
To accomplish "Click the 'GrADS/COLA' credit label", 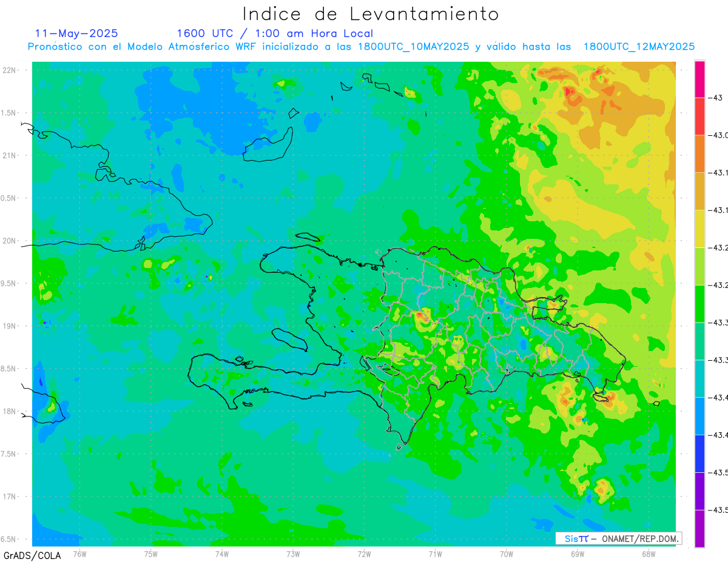I will 32,555.
